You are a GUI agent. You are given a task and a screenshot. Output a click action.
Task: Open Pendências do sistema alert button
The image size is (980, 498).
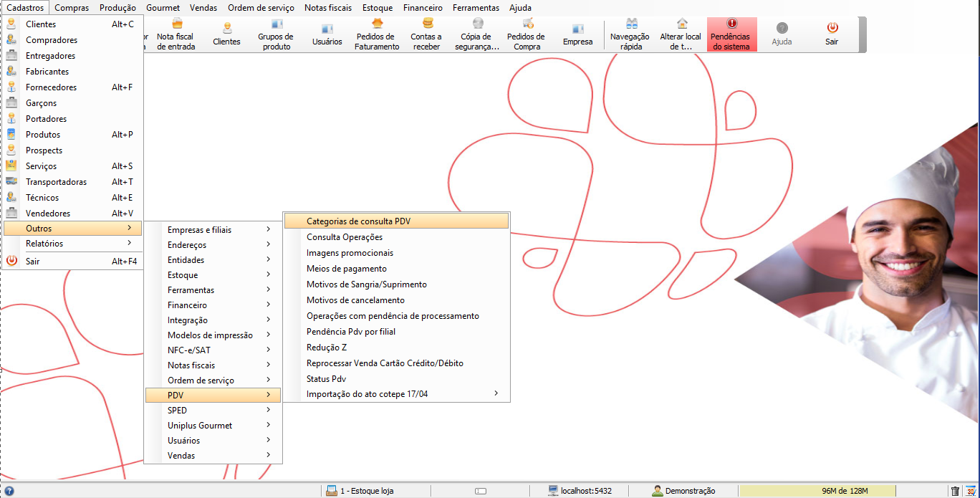pyautogui.click(x=731, y=34)
